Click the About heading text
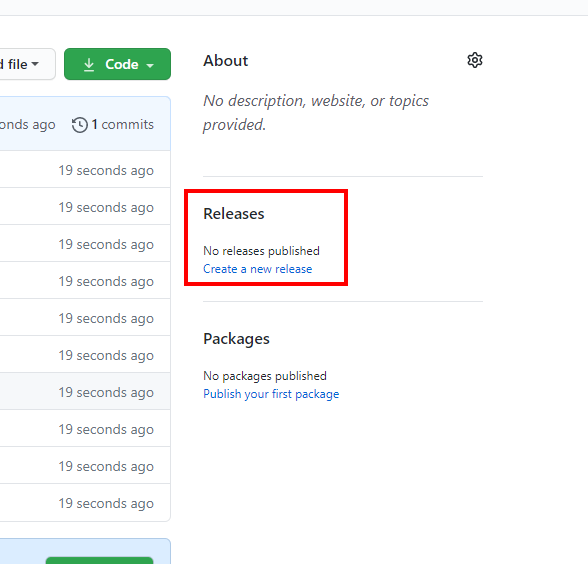 pos(225,61)
